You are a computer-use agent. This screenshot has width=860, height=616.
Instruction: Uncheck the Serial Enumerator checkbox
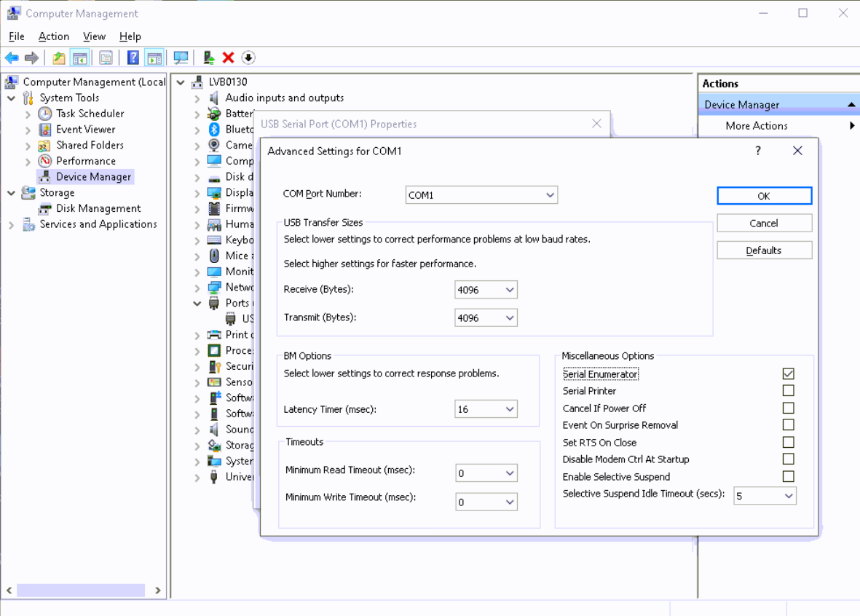click(788, 374)
